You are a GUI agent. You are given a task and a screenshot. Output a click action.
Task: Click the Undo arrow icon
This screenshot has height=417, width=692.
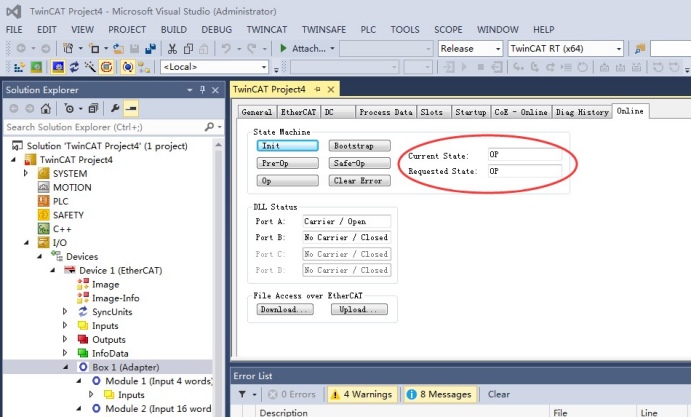coord(226,48)
